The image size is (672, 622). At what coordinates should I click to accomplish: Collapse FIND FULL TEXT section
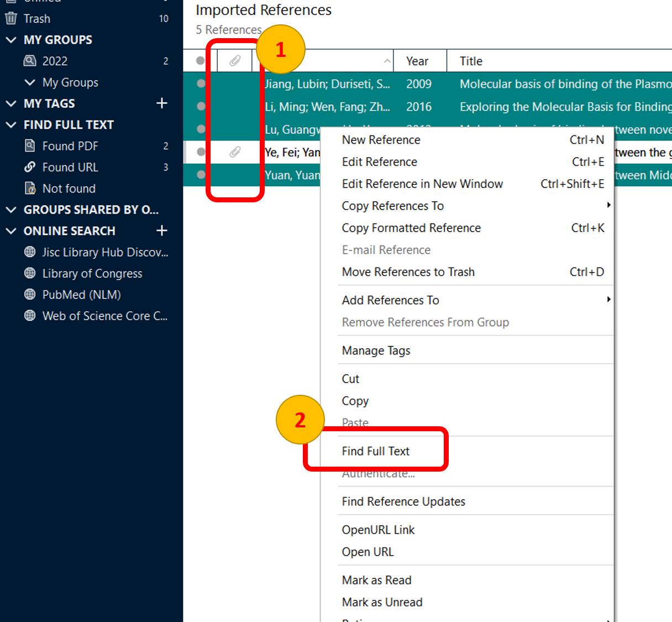[11, 125]
